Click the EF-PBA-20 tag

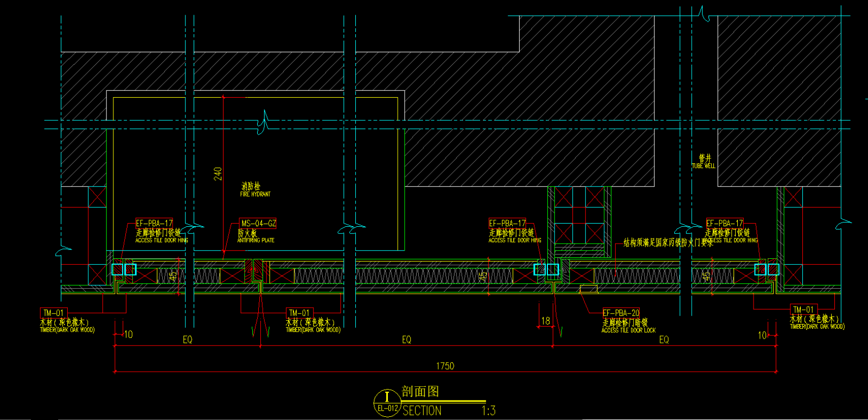tap(621, 313)
